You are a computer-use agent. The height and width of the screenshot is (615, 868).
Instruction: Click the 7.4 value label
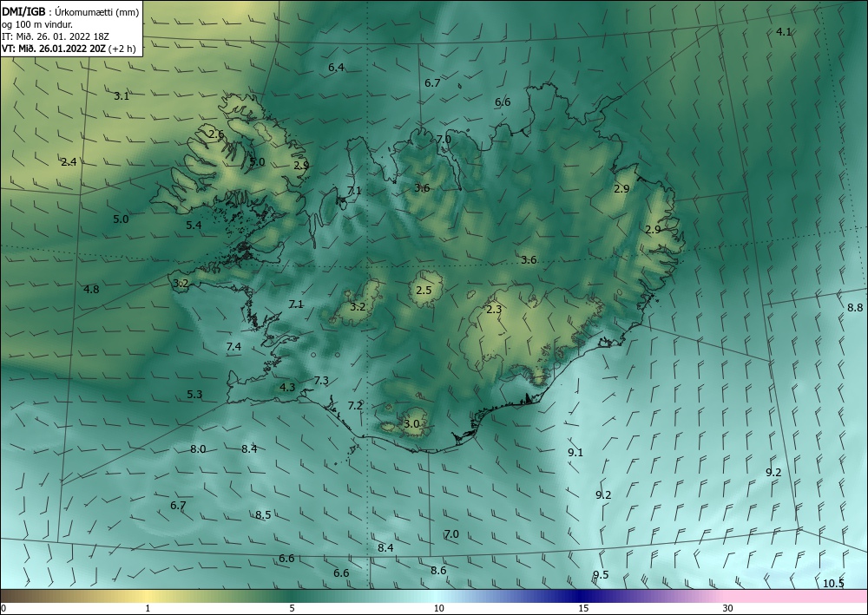pos(233,347)
